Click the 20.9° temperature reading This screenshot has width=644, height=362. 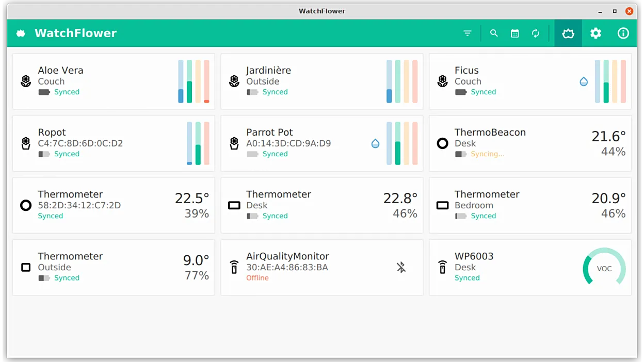(x=608, y=199)
